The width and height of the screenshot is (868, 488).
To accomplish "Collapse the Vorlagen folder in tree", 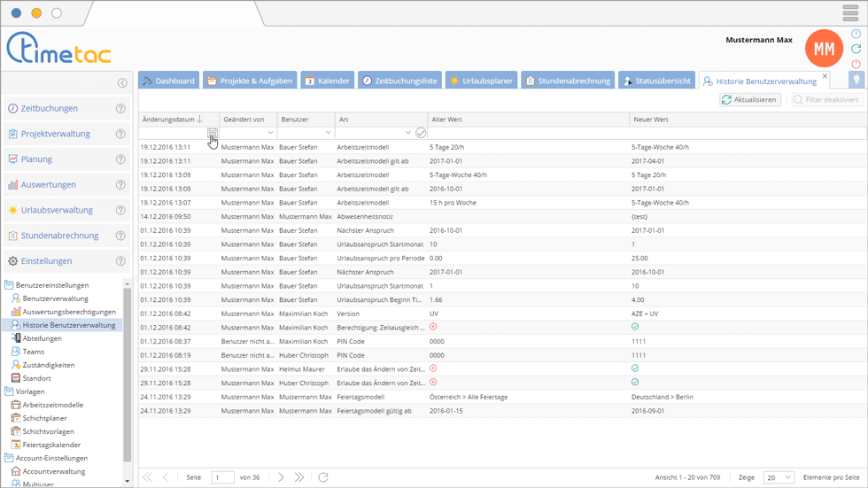I will pos(9,391).
